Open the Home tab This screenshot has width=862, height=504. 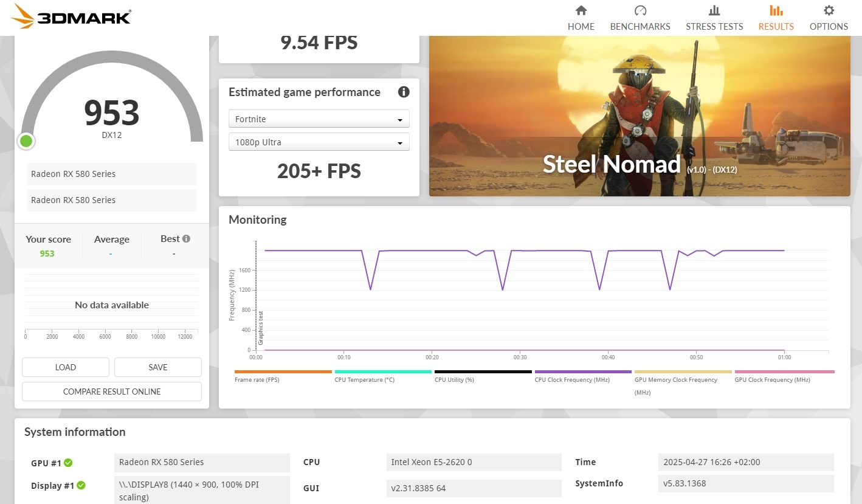click(581, 18)
